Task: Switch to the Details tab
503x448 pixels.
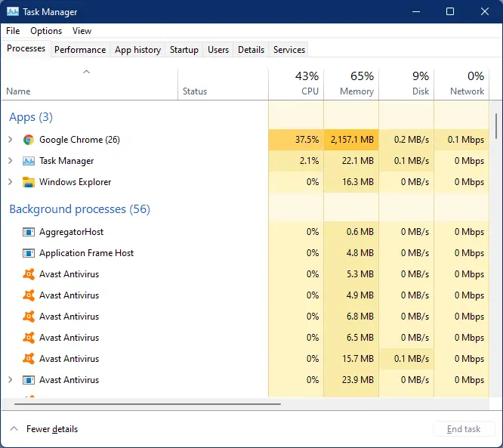Action: 251,50
